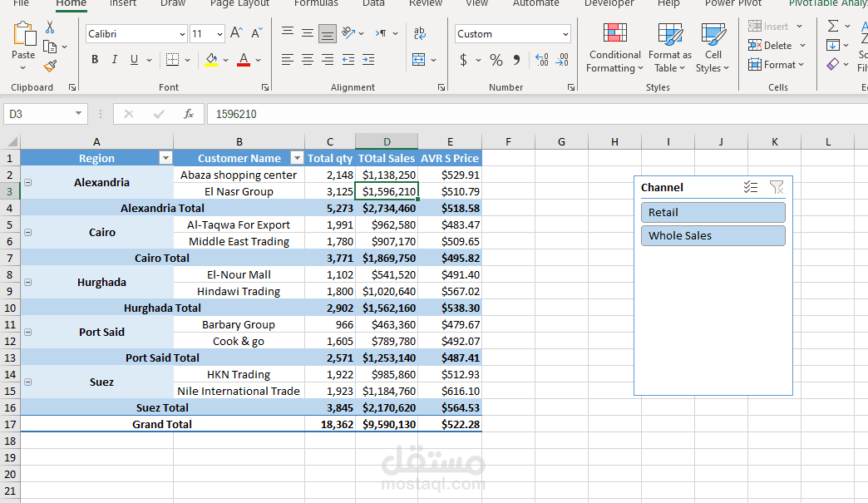
Task: Open Conditional Formatting menu
Action: click(x=614, y=48)
